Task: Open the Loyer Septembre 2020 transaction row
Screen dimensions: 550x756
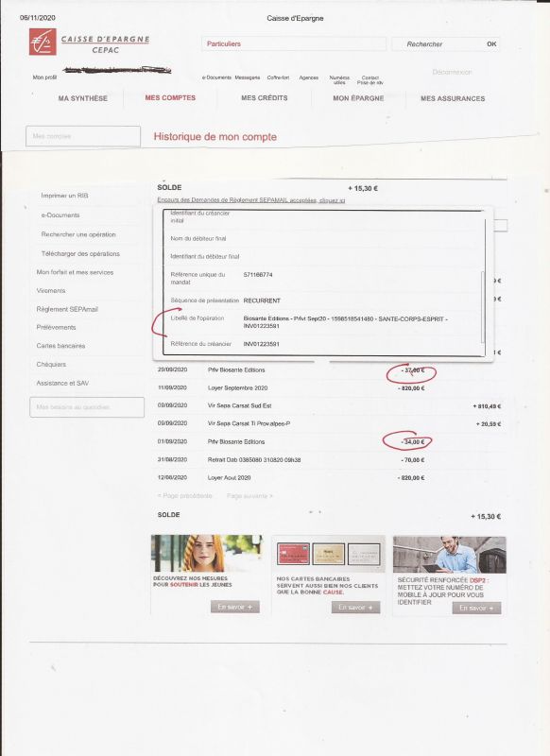Action: point(328,388)
